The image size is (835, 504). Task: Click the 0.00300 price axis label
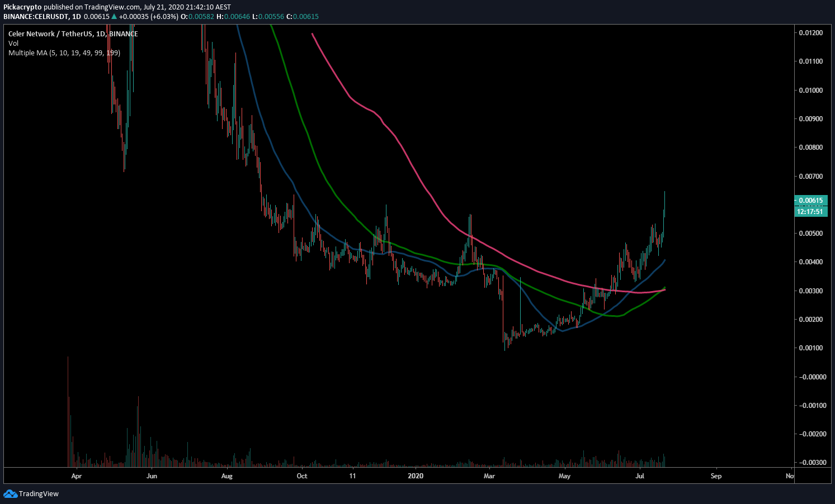point(810,291)
